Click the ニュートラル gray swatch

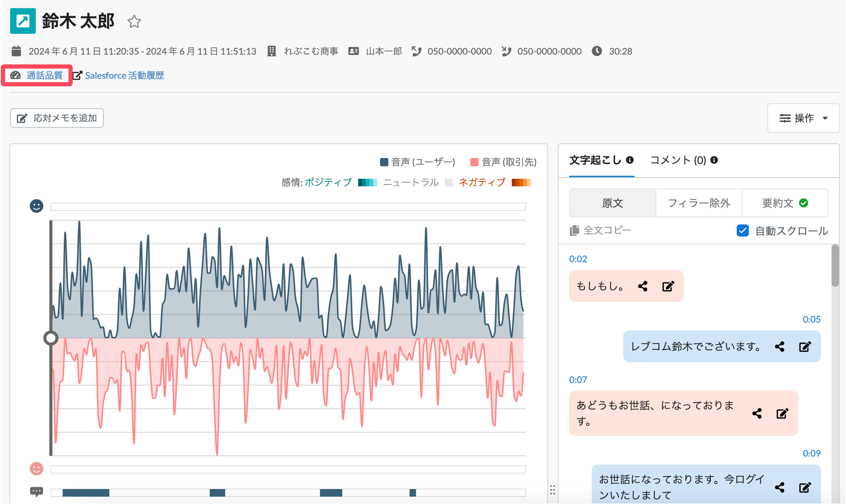pyautogui.click(x=449, y=183)
